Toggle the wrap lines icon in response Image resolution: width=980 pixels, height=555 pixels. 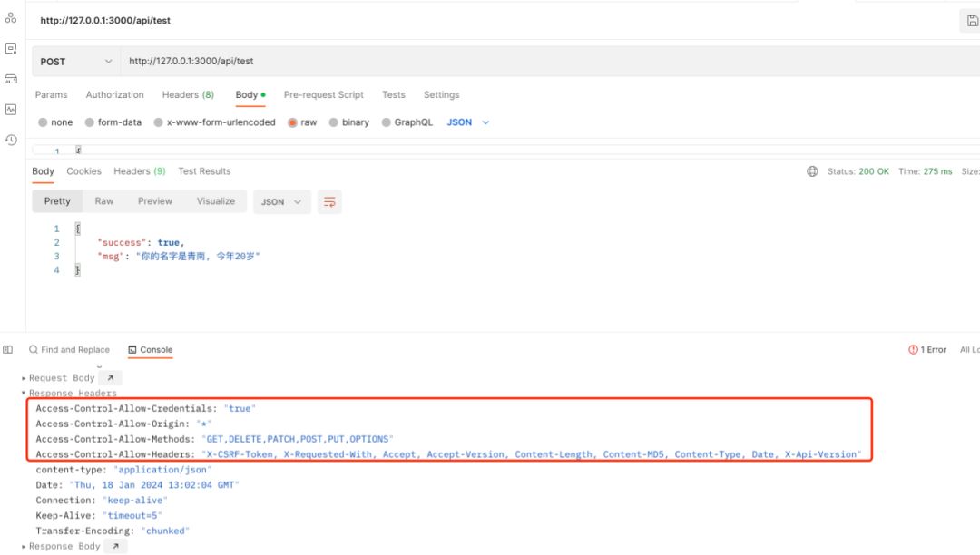pyautogui.click(x=329, y=201)
